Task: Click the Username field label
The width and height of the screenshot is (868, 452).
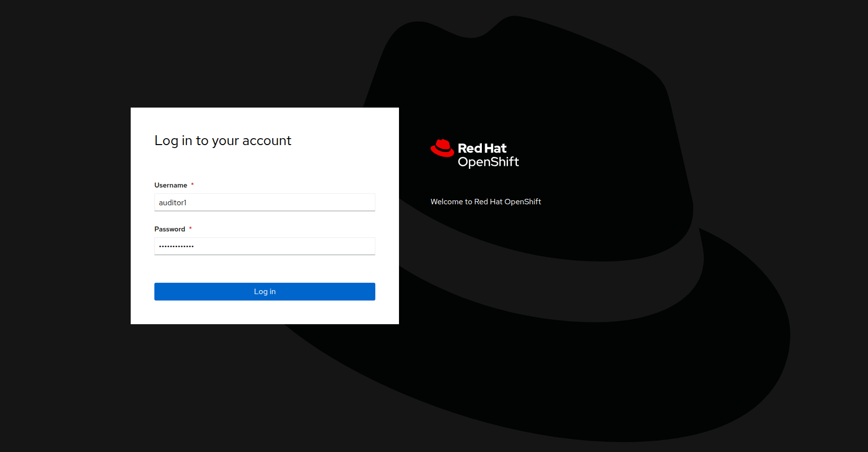Action: point(171,185)
